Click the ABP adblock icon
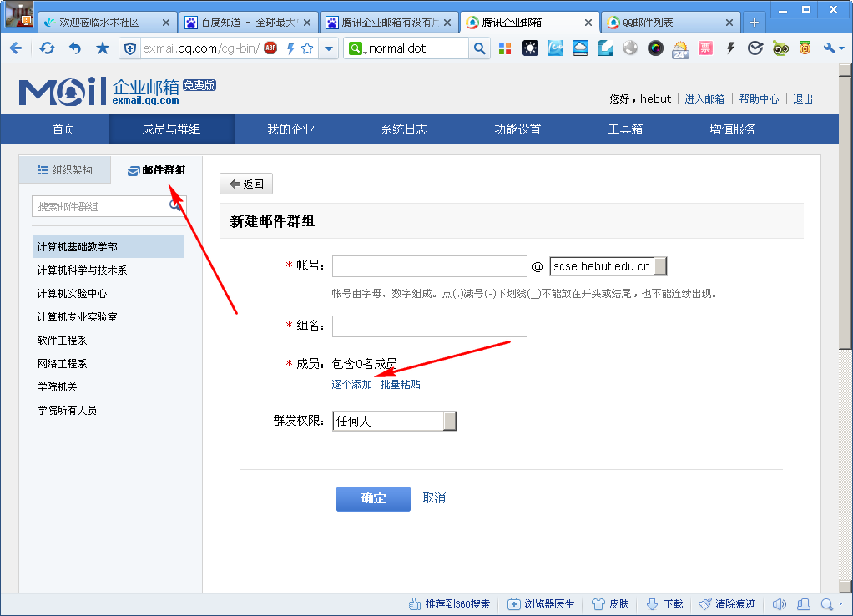This screenshot has width=853, height=616. pyautogui.click(x=270, y=48)
